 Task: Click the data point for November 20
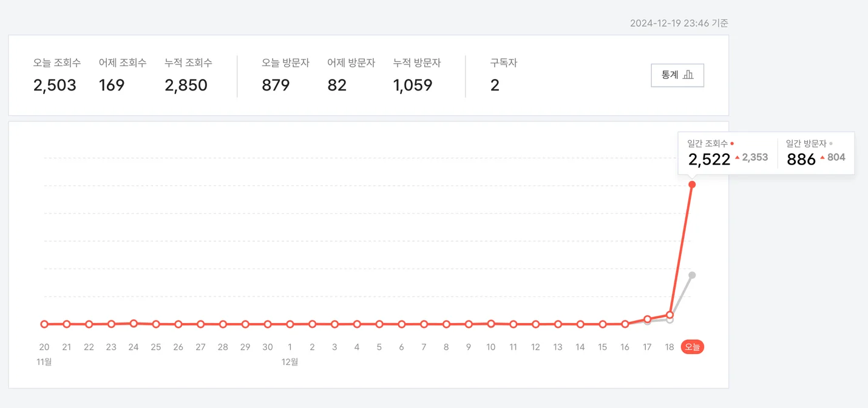[x=44, y=324]
